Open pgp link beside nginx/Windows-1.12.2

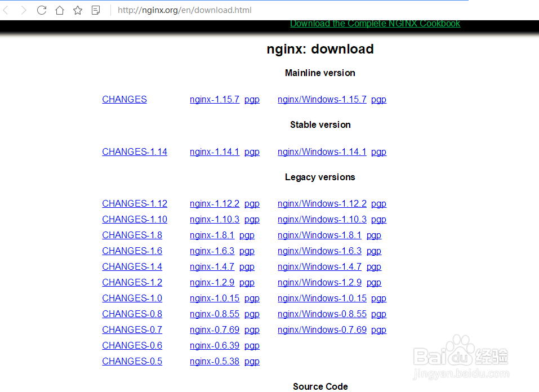pyautogui.click(x=379, y=204)
